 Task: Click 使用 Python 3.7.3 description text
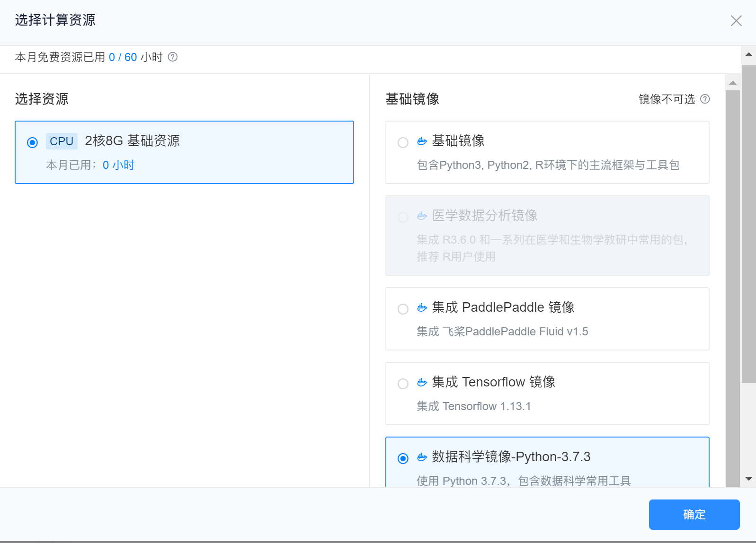coord(524,481)
